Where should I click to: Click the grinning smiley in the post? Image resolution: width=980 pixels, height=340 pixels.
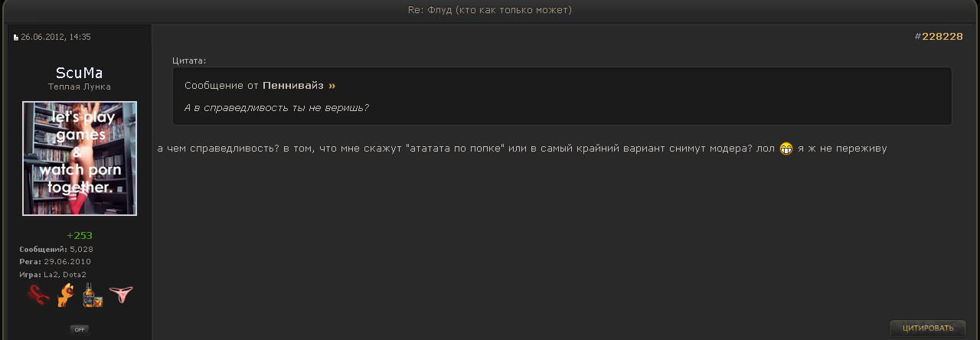(786, 149)
